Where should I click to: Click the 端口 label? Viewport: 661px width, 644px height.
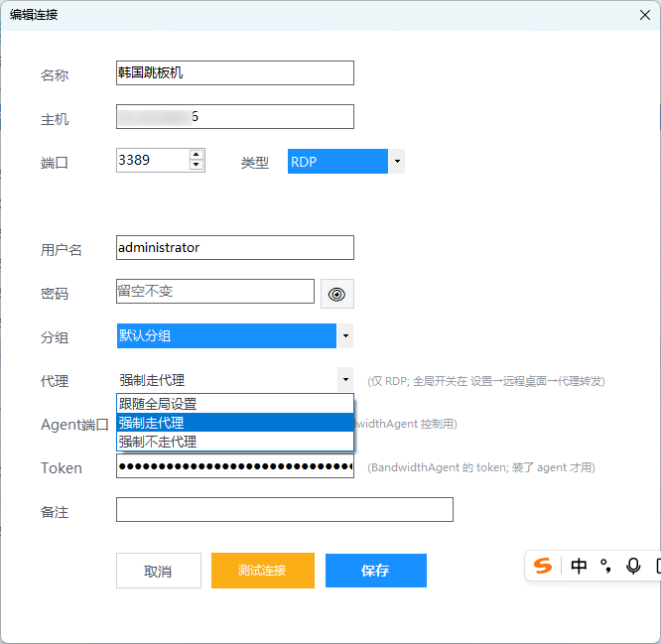[x=55, y=163]
